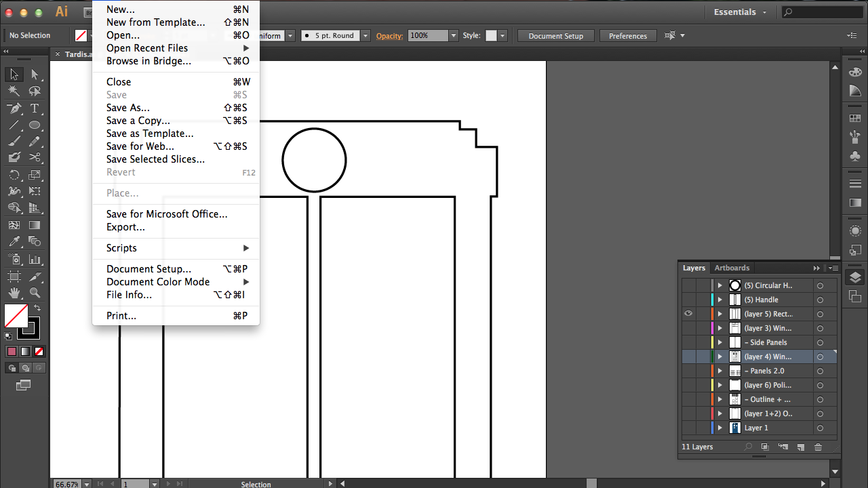Select the Artboard tool
The image size is (868, 488).
pos(14,277)
